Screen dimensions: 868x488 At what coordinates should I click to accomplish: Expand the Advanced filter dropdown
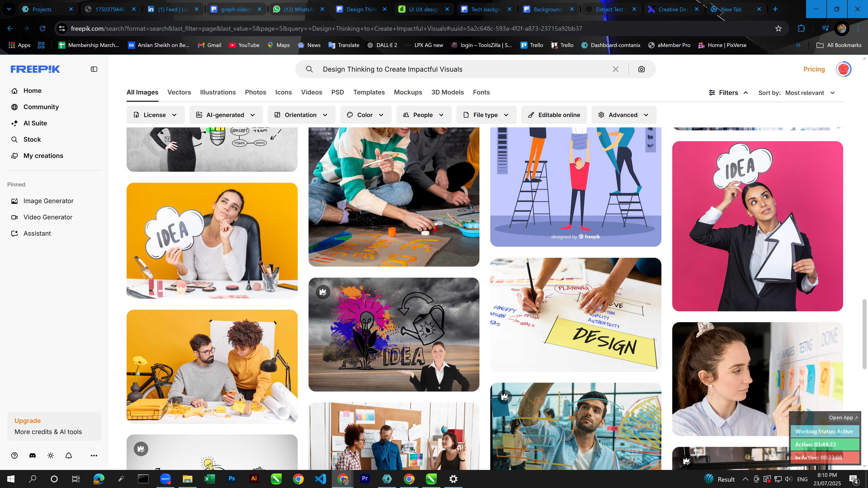624,115
